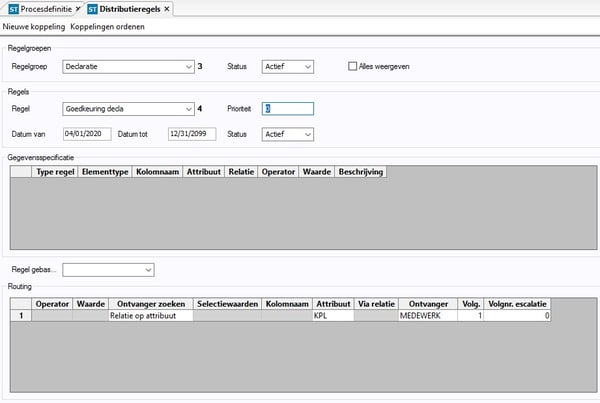Click Gegevensspecificatie Kolomnaam column header

pos(157,172)
